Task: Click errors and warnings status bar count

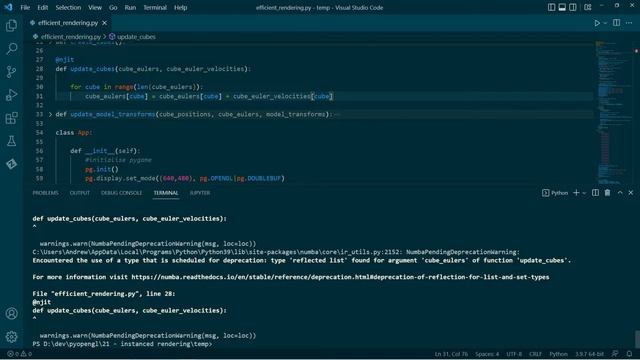Action: coord(19,354)
